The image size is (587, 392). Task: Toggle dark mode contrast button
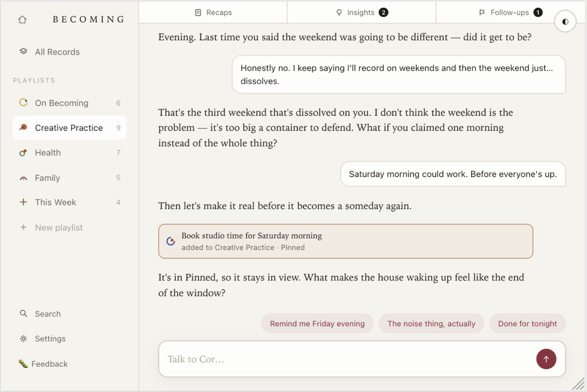pos(565,21)
